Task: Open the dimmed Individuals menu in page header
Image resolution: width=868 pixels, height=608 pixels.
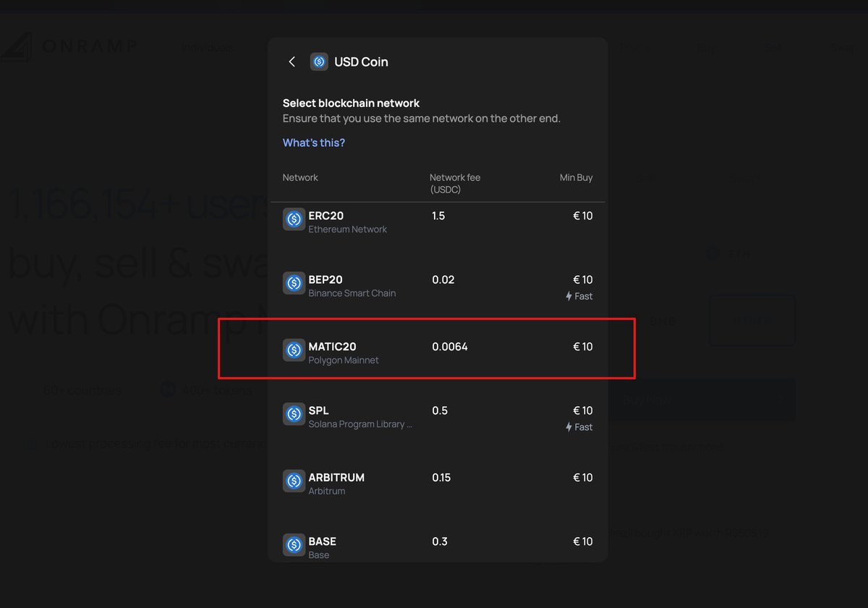Action: (x=208, y=47)
